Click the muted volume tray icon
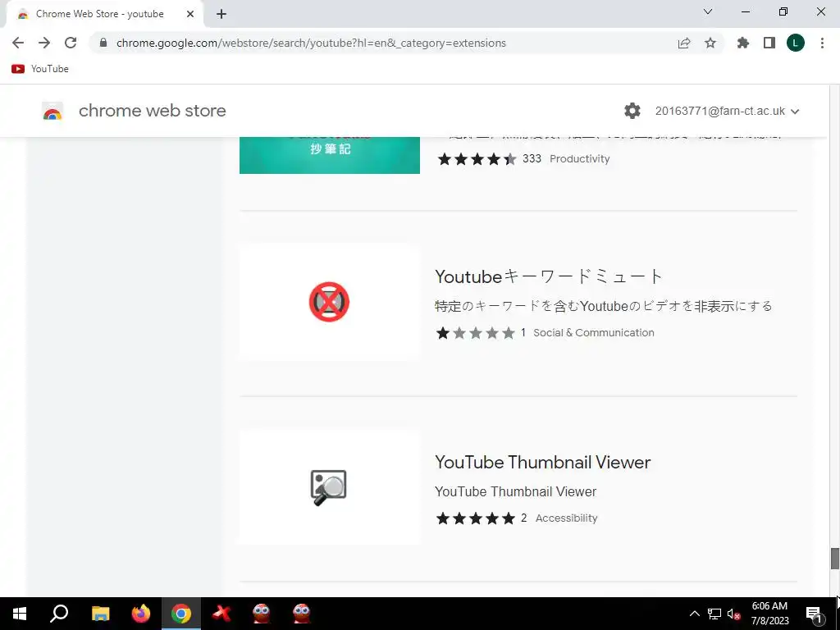This screenshot has height=630, width=840. coord(734,614)
